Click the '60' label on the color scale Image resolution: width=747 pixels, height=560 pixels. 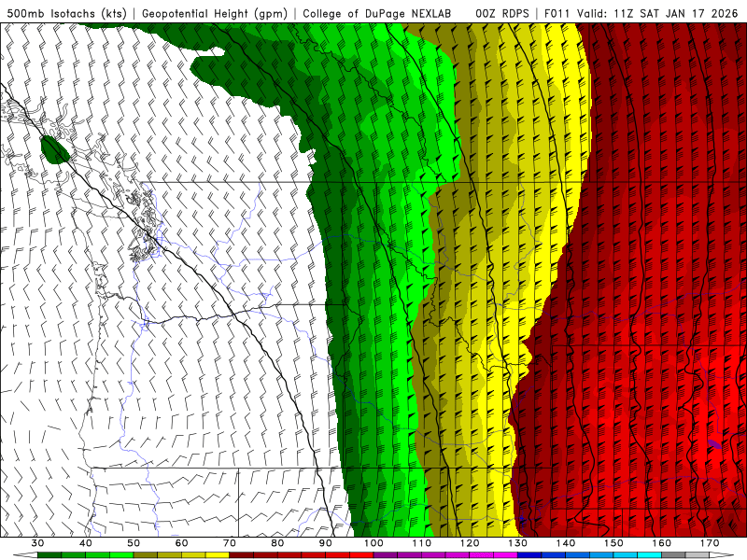click(181, 543)
